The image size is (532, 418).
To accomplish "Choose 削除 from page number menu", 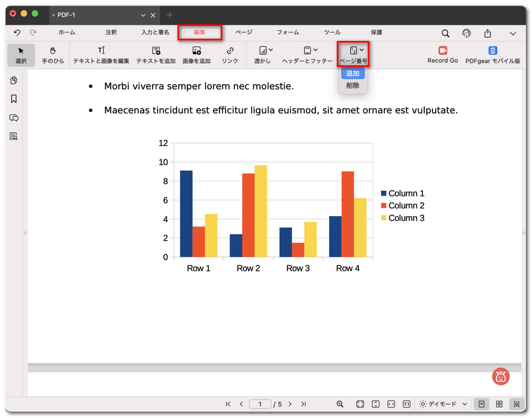I will click(x=353, y=86).
